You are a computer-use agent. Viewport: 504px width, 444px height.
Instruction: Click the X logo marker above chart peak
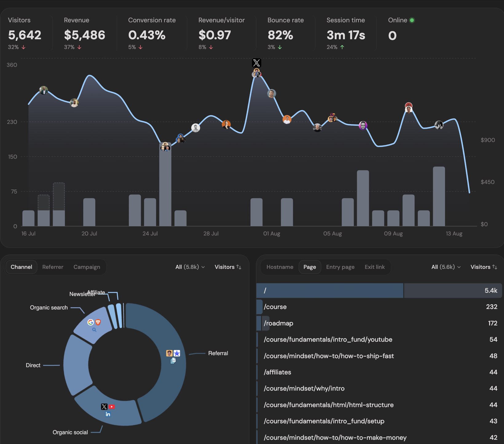click(257, 63)
